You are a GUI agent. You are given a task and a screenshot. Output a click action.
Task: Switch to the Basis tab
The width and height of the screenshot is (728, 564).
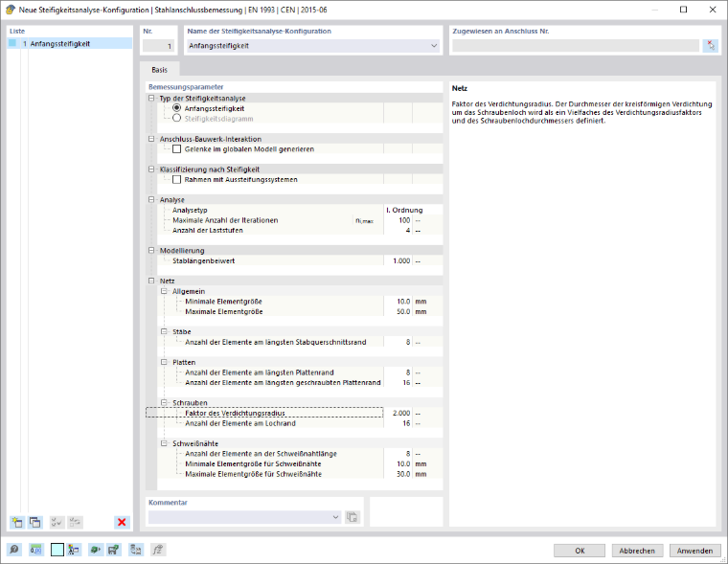(x=159, y=70)
